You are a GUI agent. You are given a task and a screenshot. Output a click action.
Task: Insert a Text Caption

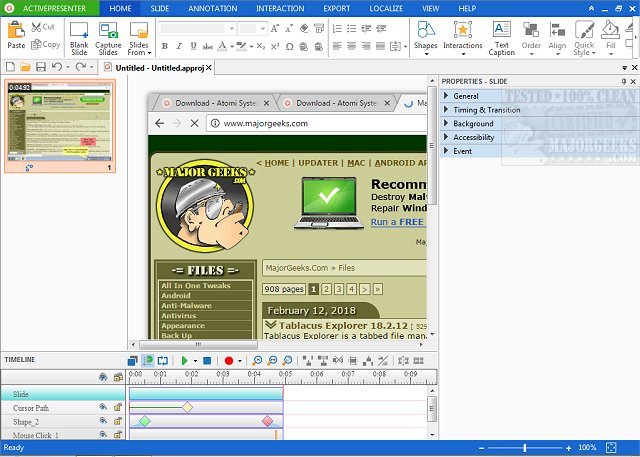point(501,30)
